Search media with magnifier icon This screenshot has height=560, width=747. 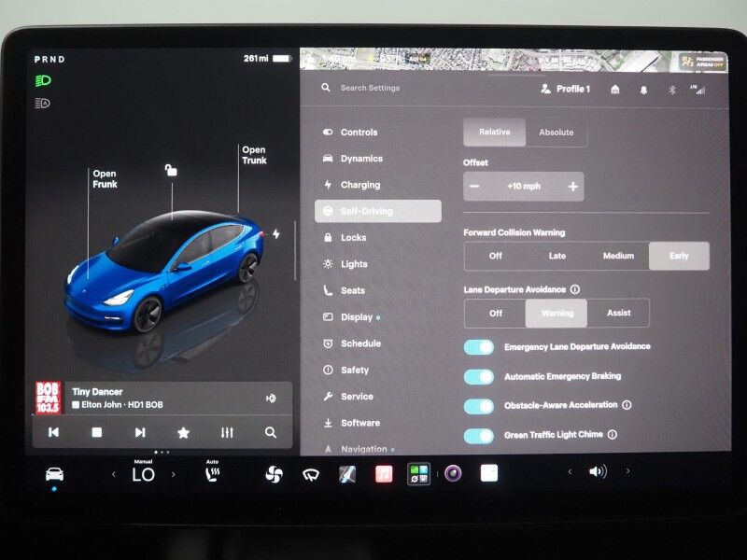click(x=271, y=432)
